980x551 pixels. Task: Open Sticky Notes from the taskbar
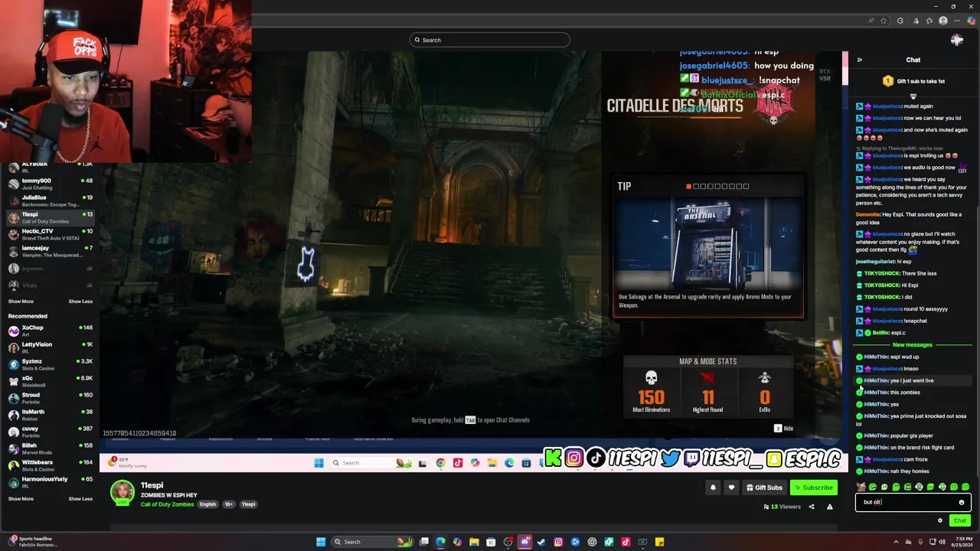(659, 542)
